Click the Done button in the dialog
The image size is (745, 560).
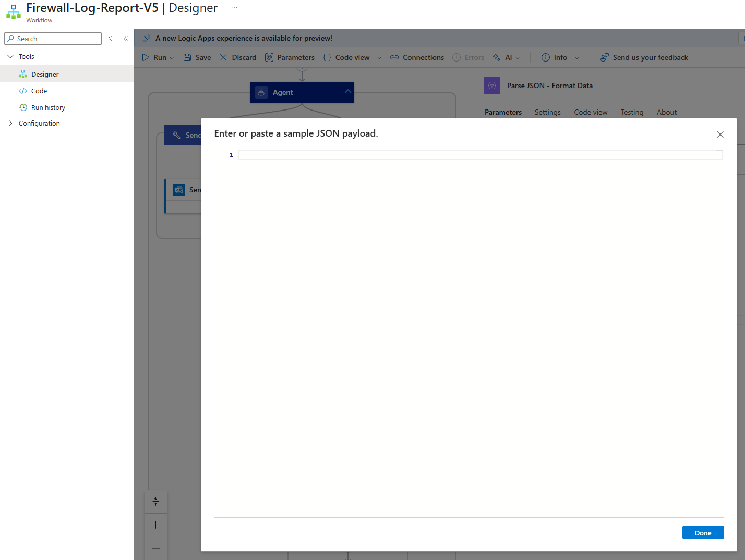702,532
